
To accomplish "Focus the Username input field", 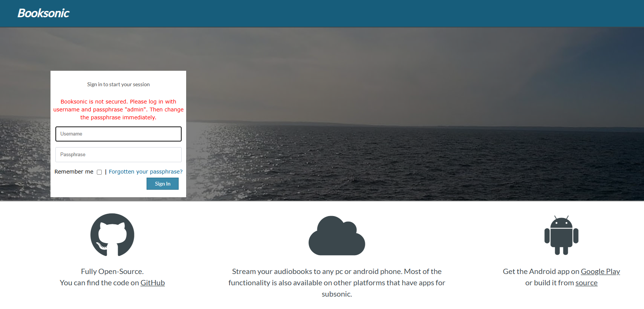I will pos(118,134).
